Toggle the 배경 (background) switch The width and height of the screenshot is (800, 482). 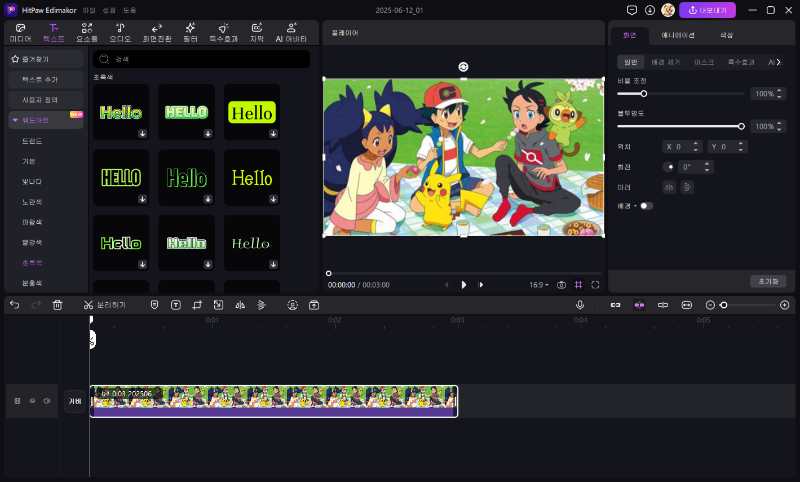coord(646,205)
